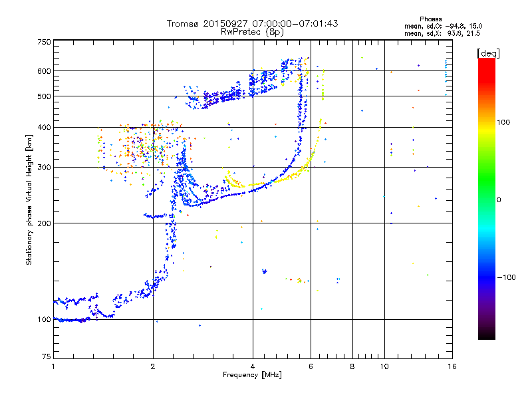The width and height of the screenshot is (532, 399).
Task: Click the '300' y-axis tick label
Action: tap(44, 168)
